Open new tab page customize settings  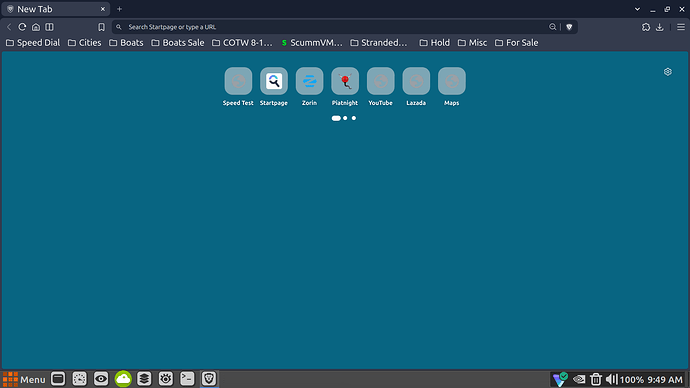(668, 72)
